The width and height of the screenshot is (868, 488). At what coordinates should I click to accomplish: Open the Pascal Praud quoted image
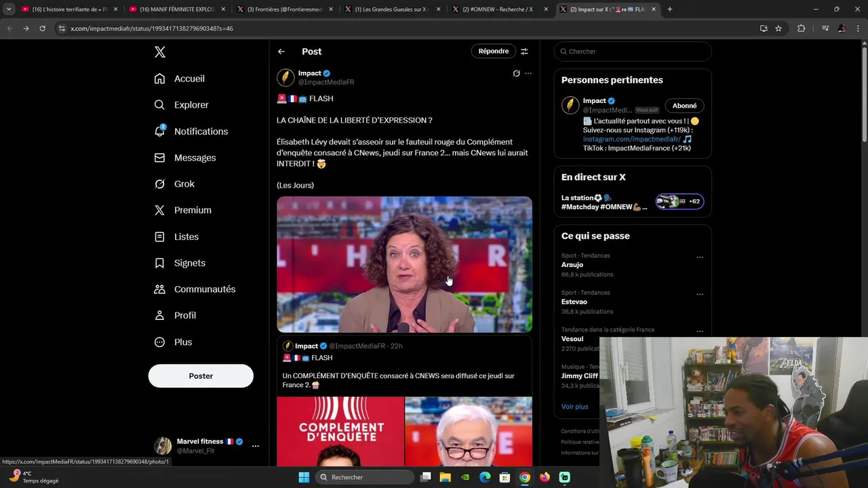tap(469, 432)
